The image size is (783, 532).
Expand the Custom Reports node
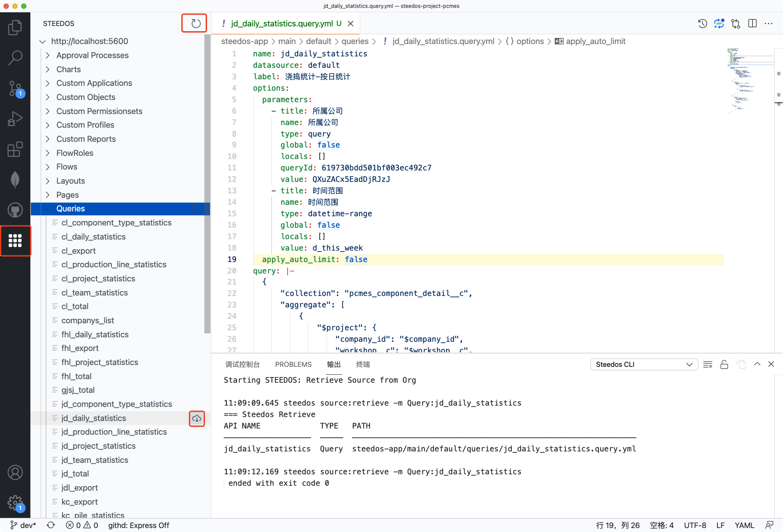point(48,139)
